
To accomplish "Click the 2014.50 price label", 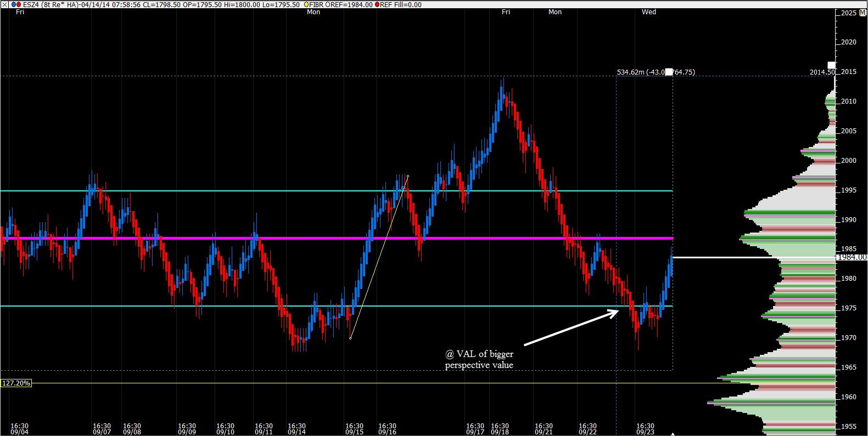I will tap(822, 72).
